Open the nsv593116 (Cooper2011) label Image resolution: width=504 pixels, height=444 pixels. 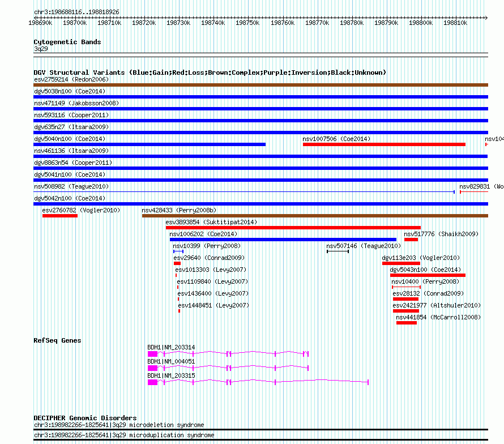[x=71, y=115]
